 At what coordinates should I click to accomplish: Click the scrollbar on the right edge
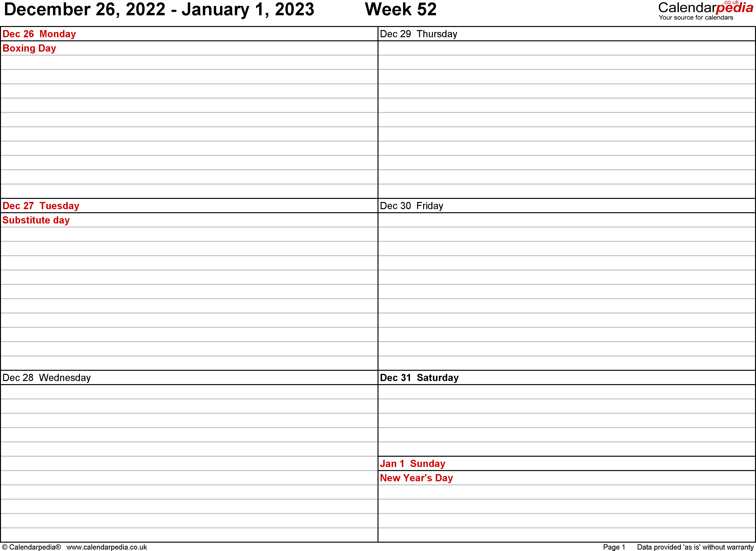753,275
